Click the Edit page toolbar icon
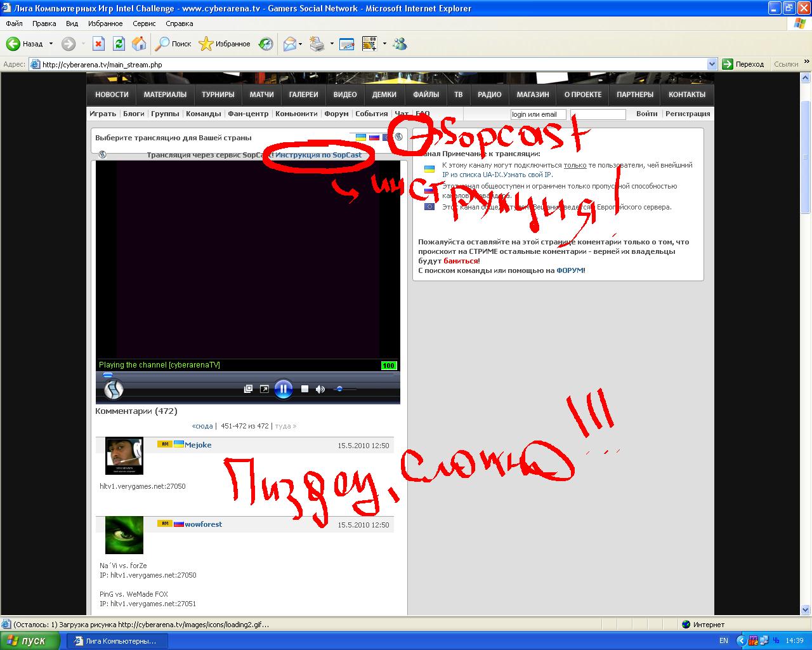 click(x=346, y=44)
